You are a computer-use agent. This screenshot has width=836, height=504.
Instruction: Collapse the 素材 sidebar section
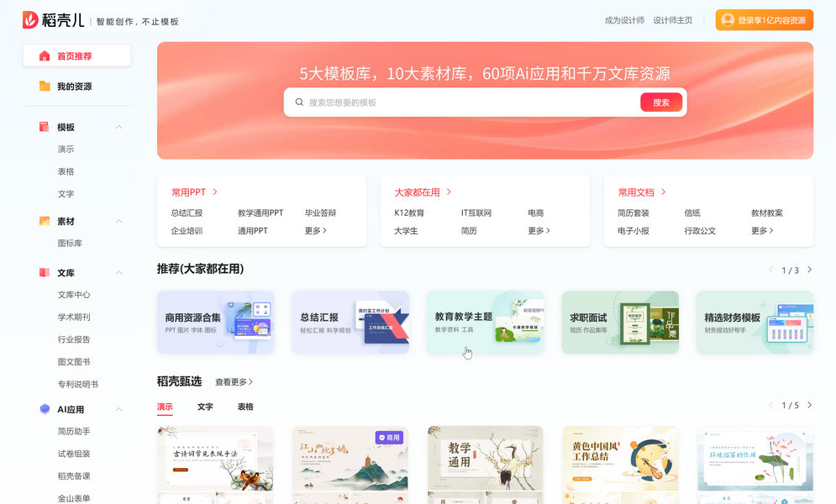tap(119, 222)
